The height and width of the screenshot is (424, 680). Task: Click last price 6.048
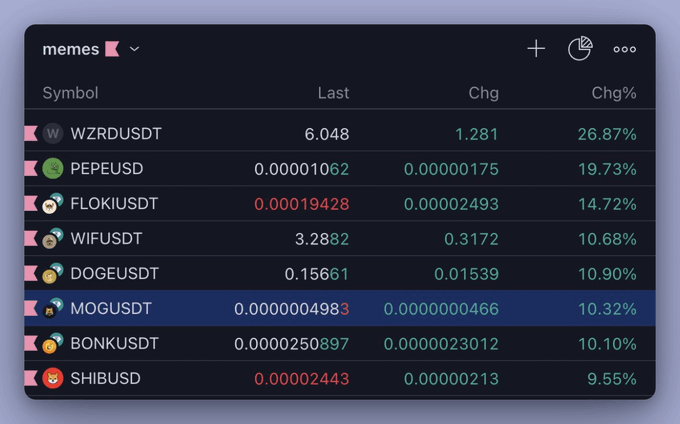click(x=327, y=134)
